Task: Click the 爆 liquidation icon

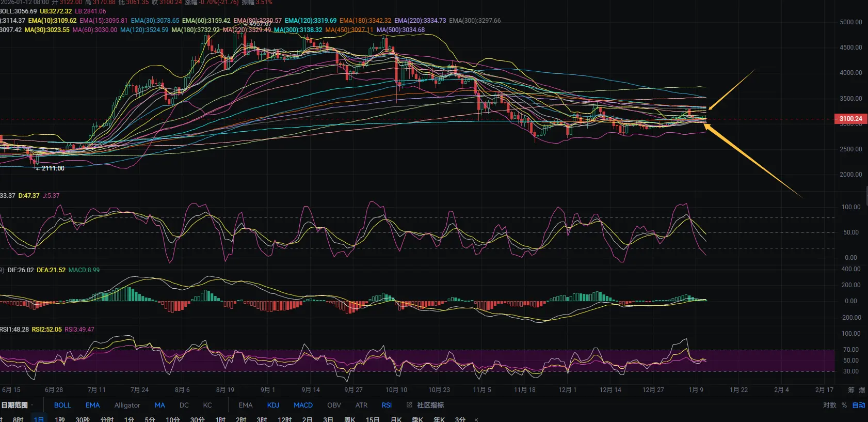Action: [862, 390]
